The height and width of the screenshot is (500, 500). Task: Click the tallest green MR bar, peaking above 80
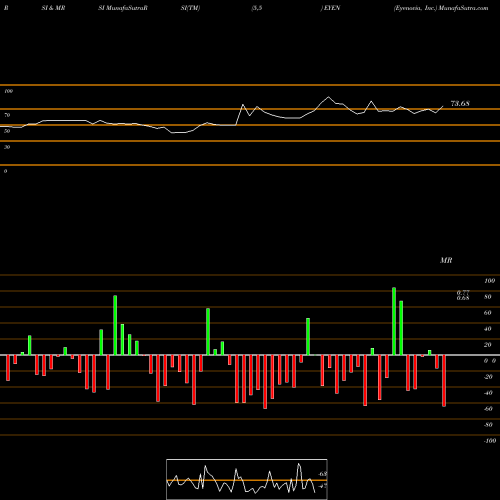click(x=394, y=321)
